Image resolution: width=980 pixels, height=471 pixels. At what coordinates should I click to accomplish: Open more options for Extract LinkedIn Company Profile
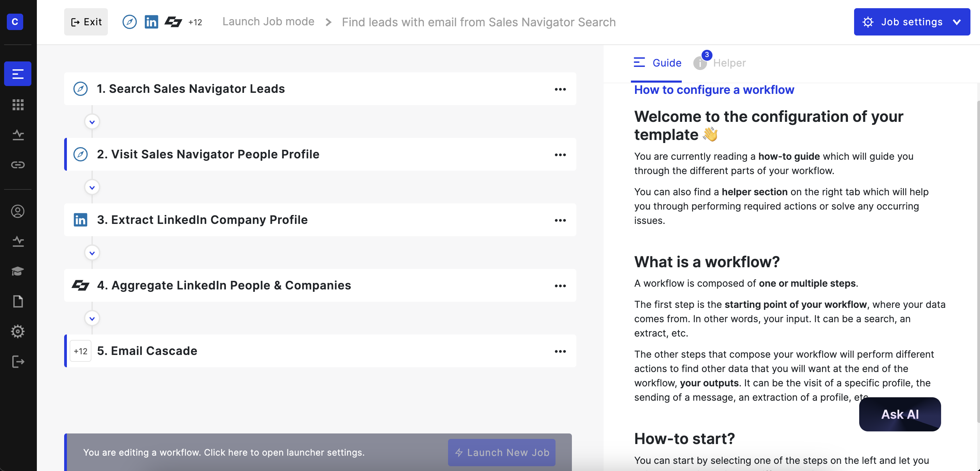(560, 220)
